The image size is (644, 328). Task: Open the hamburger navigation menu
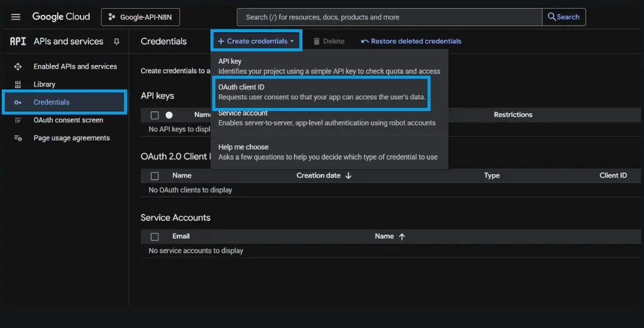point(16,17)
